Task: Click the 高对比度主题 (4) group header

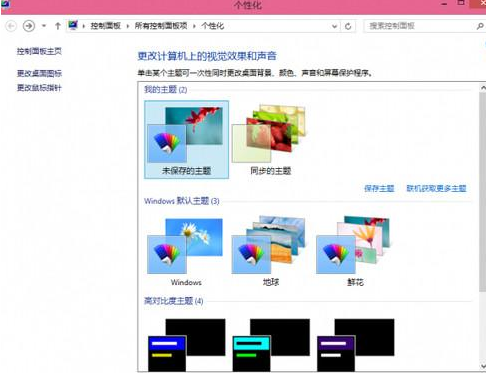Action: [x=173, y=301]
